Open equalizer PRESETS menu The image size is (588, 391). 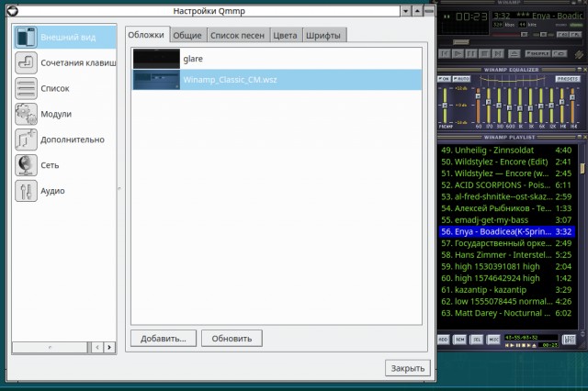pos(568,79)
